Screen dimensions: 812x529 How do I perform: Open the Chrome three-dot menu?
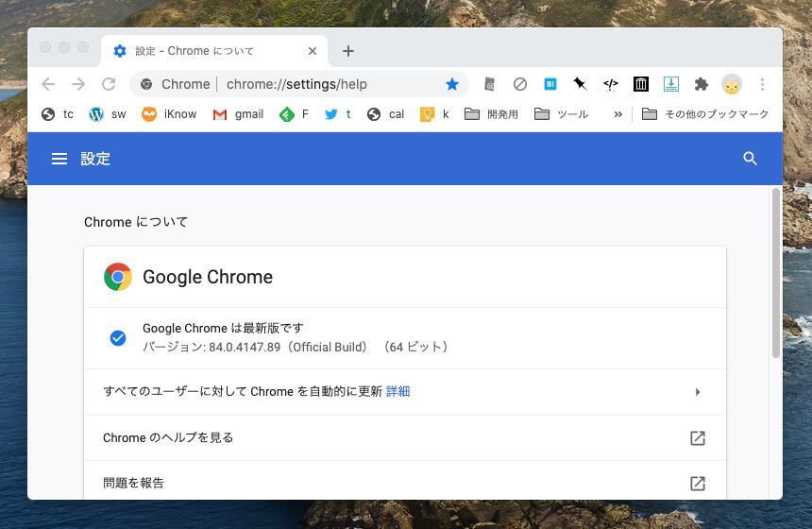pos(762,84)
